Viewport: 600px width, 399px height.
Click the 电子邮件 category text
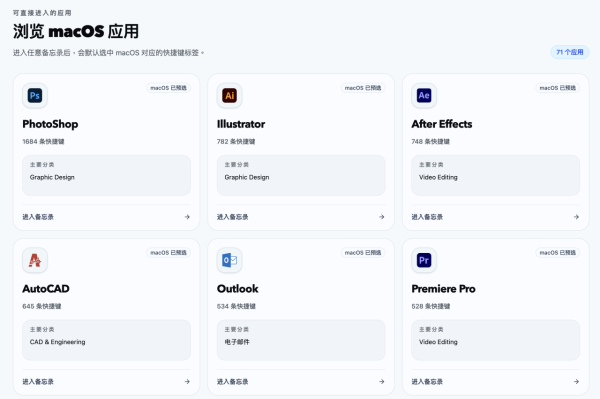[x=237, y=342]
